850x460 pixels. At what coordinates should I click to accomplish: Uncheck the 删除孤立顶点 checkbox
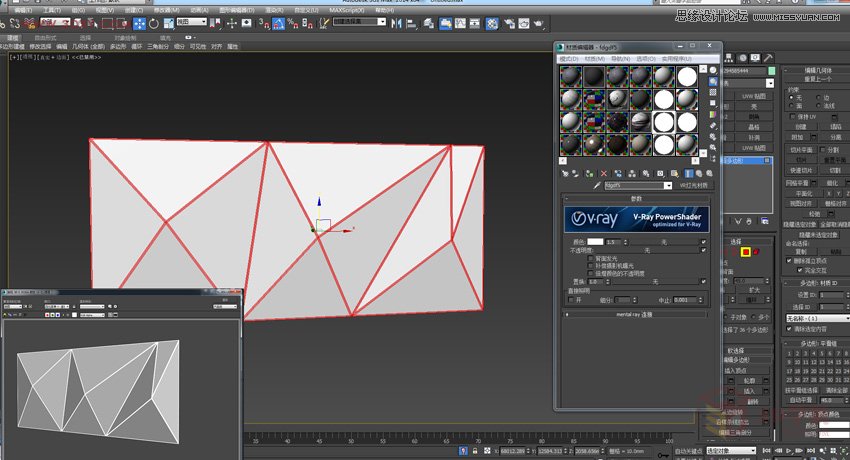pyautogui.click(x=789, y=261)
